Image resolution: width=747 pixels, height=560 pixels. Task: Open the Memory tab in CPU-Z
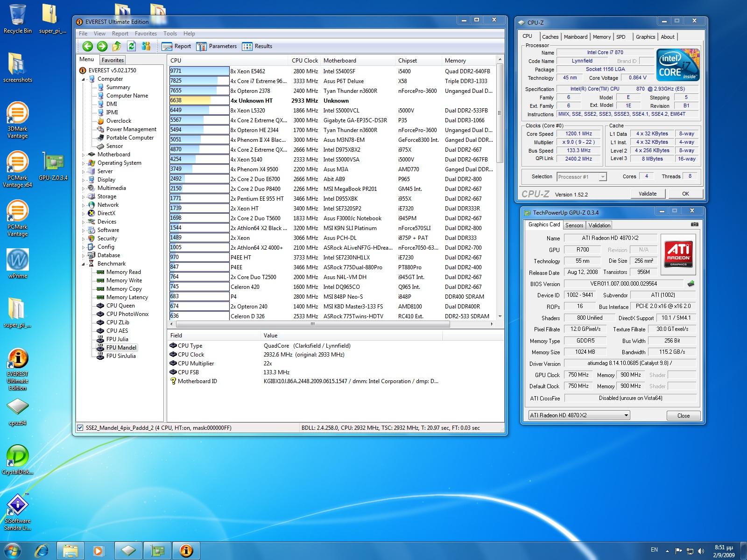pos(601,37)
